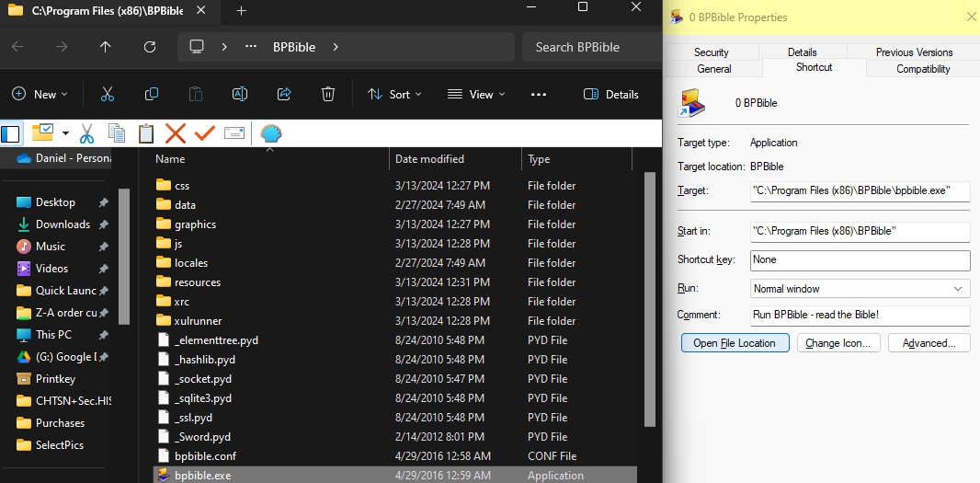
Task: Toggle the Details pane button
Action: point(610,95)
